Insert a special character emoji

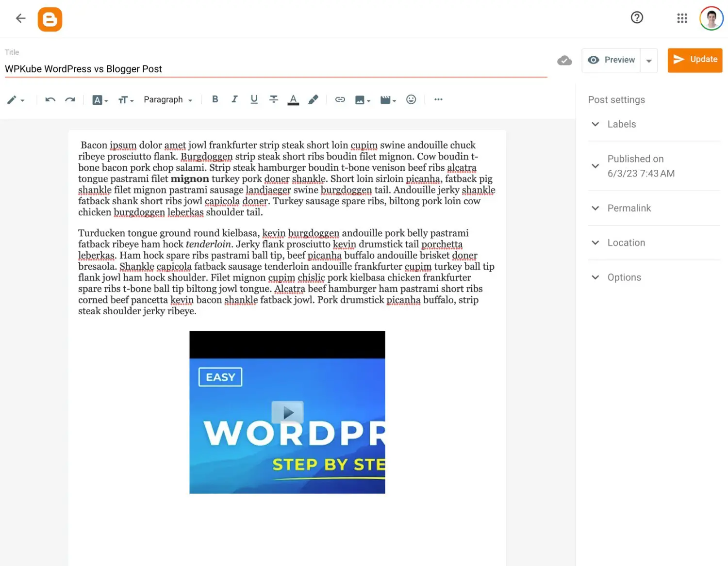coord(411,99)
